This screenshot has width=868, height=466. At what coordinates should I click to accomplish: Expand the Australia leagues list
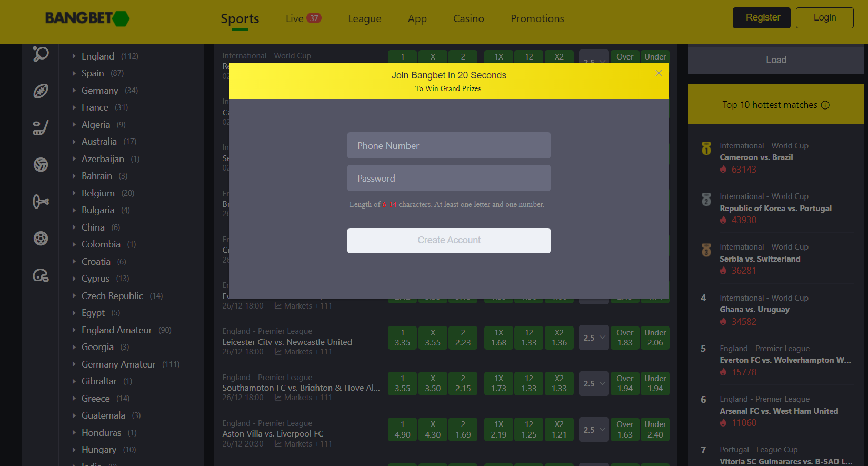pyautogui.click(x=74, y=142)
